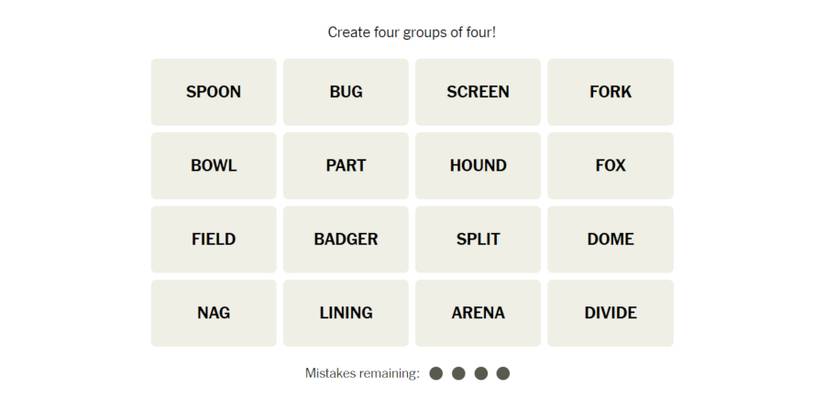Image resolution: width=825 pixels, height=413 pixels.
Task: Select the LINING tile
Action: click(x=346, y=313)
